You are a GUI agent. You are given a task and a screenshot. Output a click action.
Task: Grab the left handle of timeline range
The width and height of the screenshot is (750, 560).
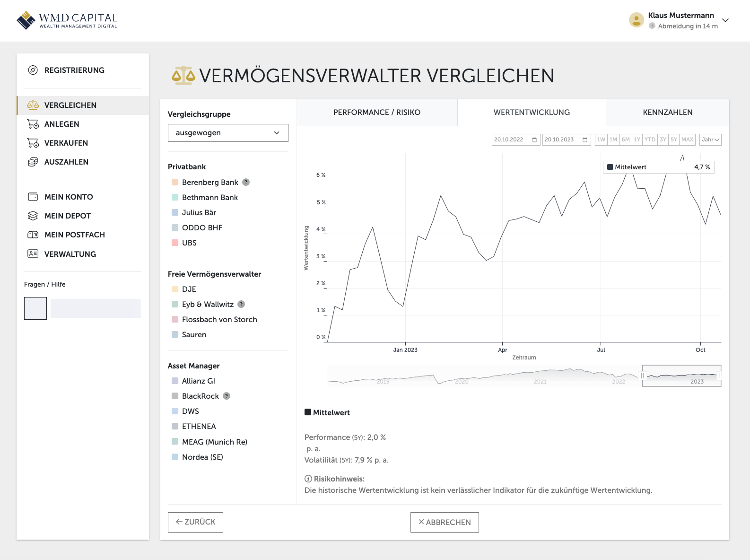click(x=642, y=376)
